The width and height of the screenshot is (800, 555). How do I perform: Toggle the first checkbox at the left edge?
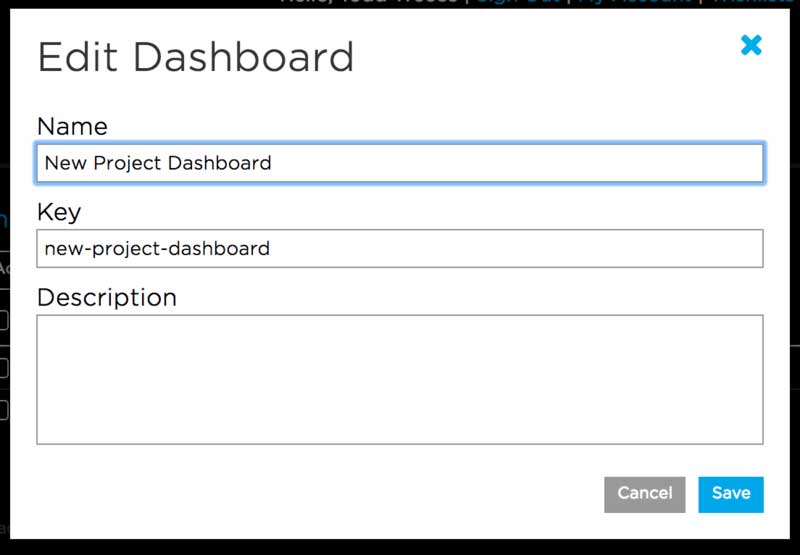click(3, 321)
